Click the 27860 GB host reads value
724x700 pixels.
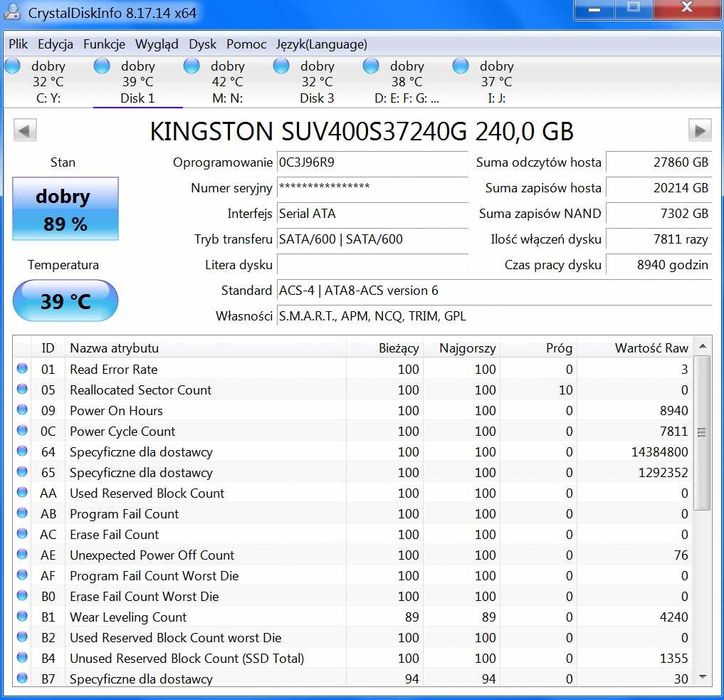coord(659,163)
